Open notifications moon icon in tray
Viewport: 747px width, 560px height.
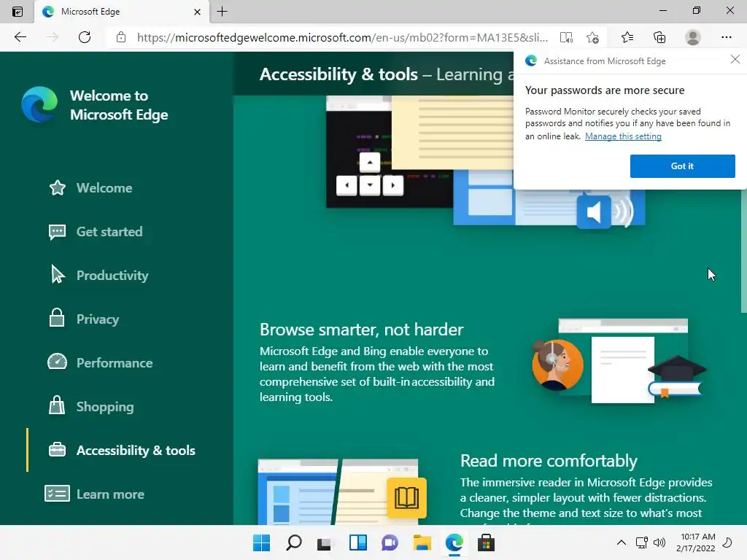(x=727, y=542)
